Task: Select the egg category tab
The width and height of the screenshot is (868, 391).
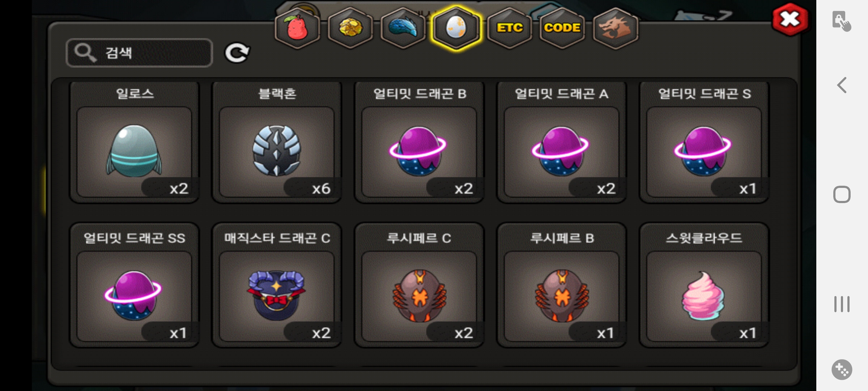Action: point(456,28)
